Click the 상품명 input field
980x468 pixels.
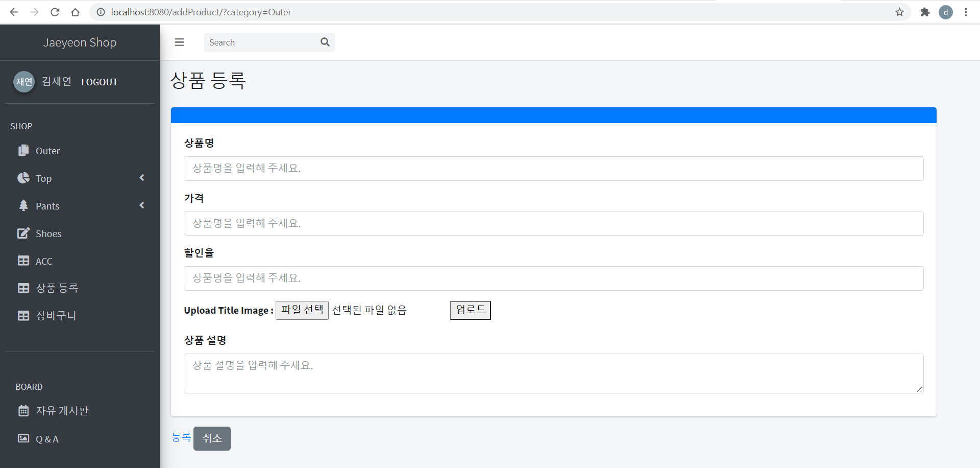pos(553,169)
